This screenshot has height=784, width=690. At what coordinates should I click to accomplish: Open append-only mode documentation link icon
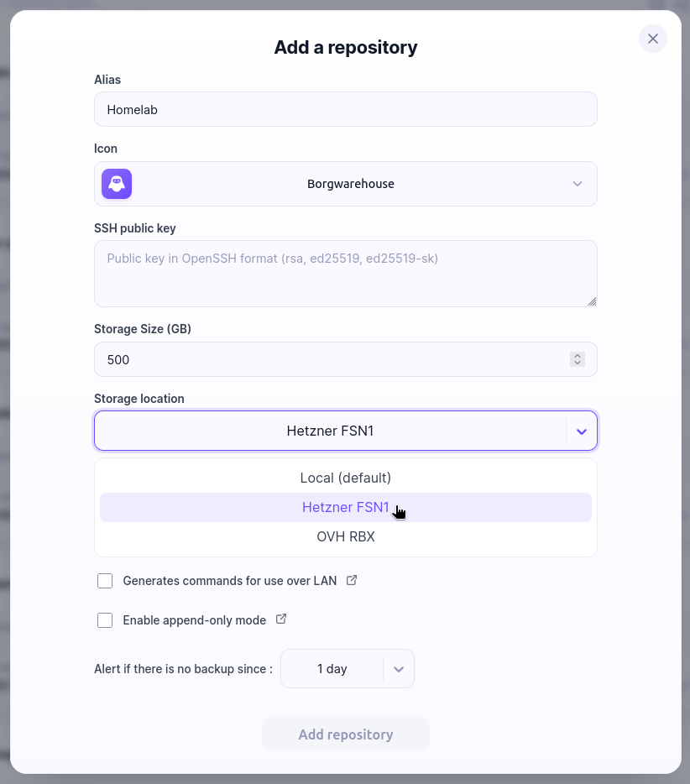click(x=281, y=619)
